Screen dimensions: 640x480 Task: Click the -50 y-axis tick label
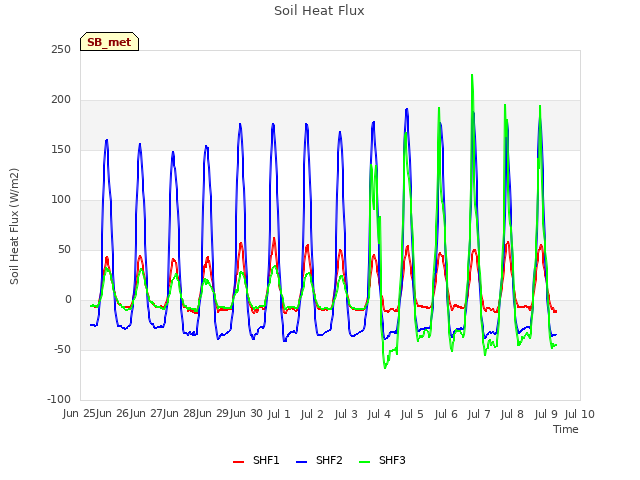click(x=62, y=350)
